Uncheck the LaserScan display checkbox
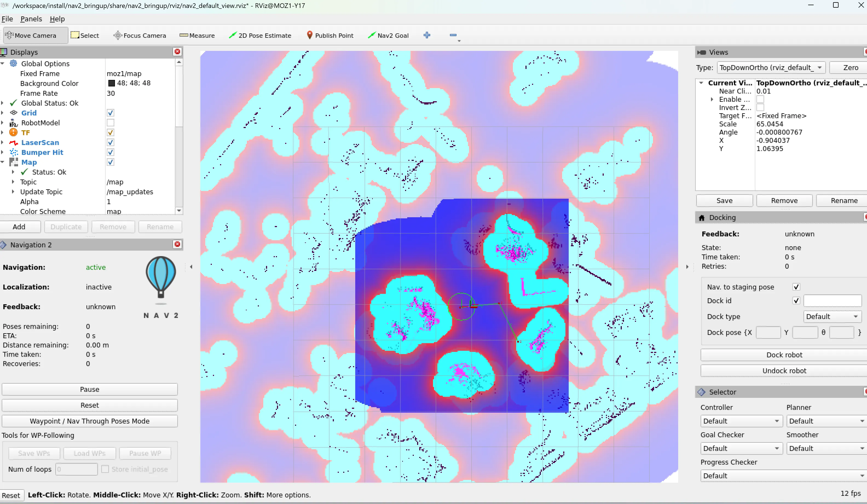The width and height of the screenshot is (867, 504). [111, 143]
